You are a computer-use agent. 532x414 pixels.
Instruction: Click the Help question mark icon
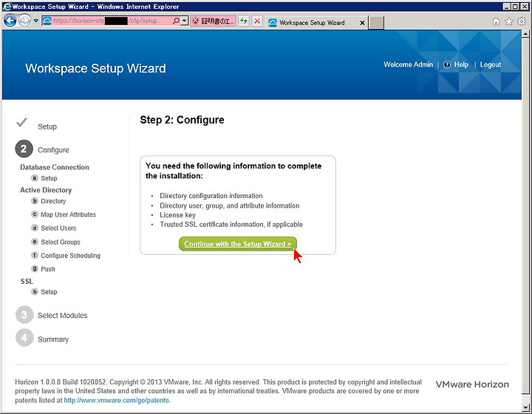pyautogui.click(x=447, y=64)
